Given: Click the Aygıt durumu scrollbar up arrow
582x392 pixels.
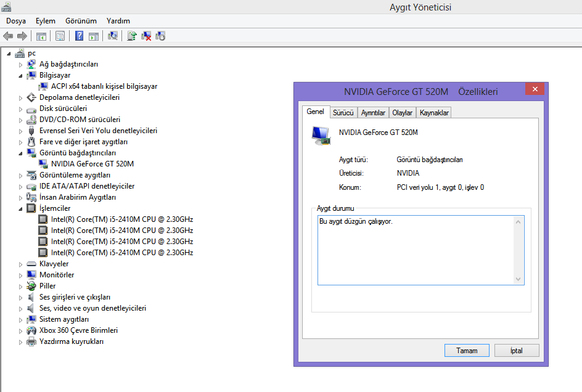Looking at the screenshot, I should tap(518, 222).
